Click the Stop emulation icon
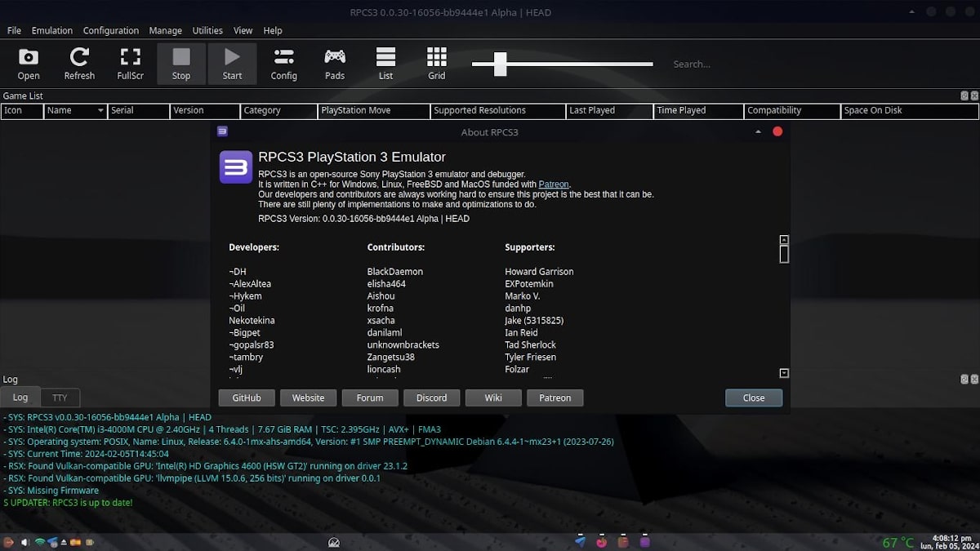Screen dimensions: 980x551 click(x=181, y=64)
